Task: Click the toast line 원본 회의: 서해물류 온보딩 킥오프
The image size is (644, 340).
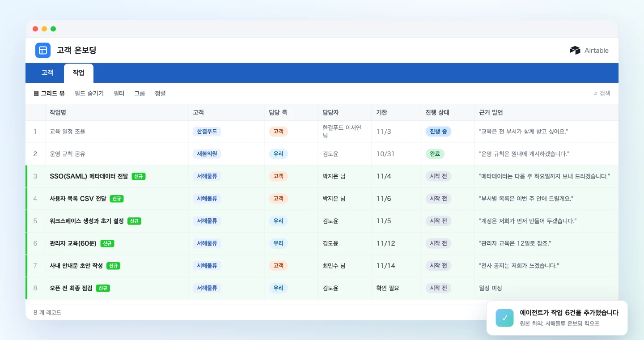Action: [x=559, y=323]
